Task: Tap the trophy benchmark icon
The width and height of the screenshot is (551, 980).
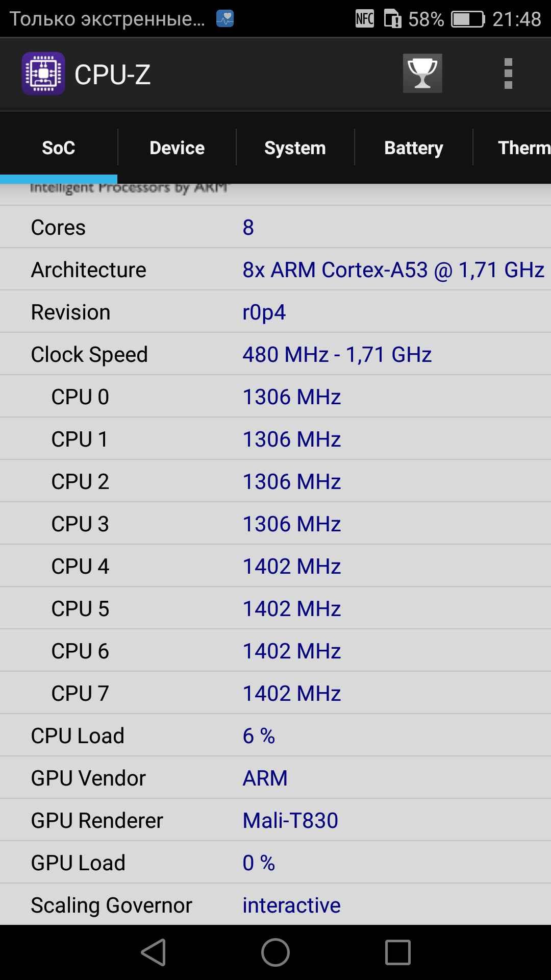Action: 422,73
